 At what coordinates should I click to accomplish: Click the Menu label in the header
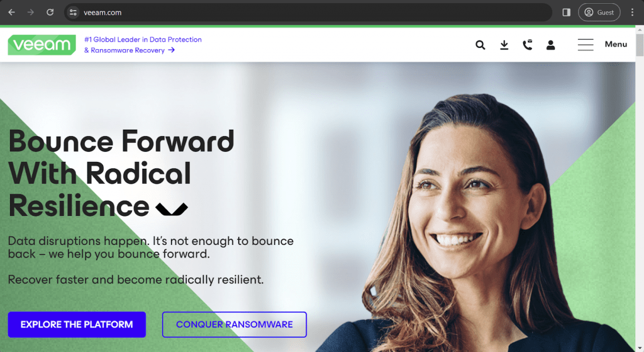616,45
